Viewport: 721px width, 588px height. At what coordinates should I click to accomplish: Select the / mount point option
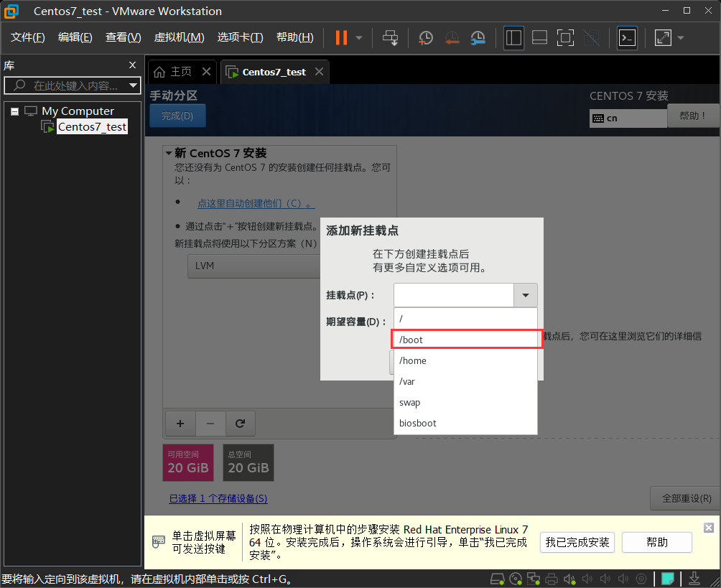[x=465, y=319]
